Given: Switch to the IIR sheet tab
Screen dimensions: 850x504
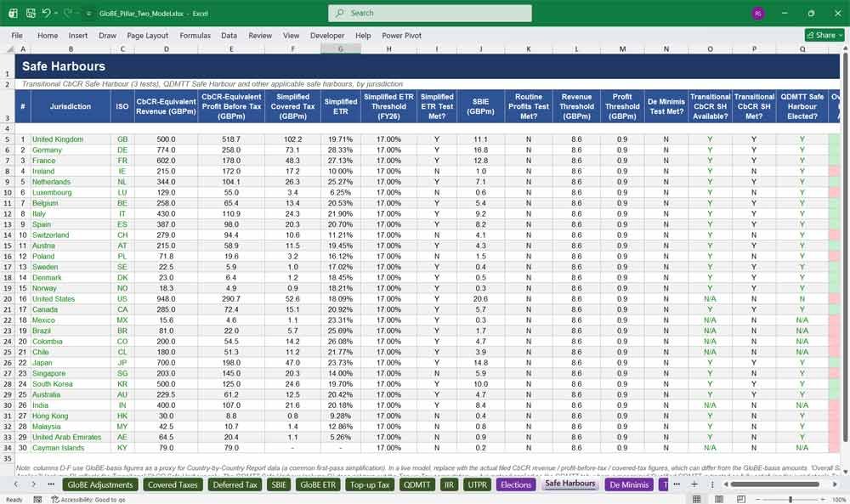Looking at the screenshot, I should click(x=449, y=484).
